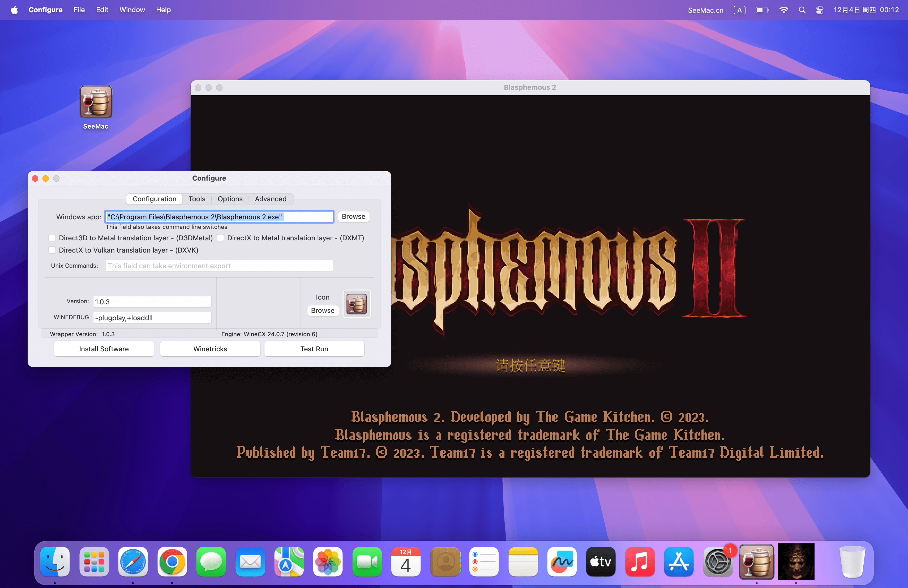Open System Settings from the Dock
This screenshot has height=588, width=908.
[x=717, y=561]
